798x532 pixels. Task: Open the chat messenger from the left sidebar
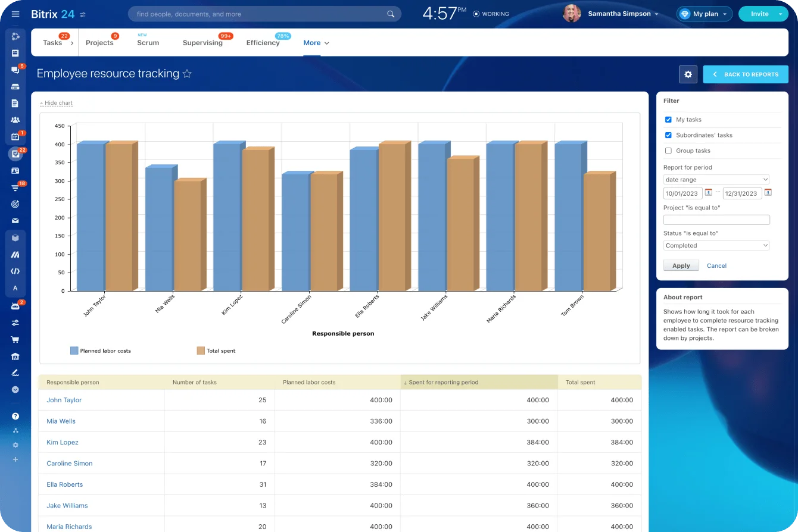[x=15, y=70]
